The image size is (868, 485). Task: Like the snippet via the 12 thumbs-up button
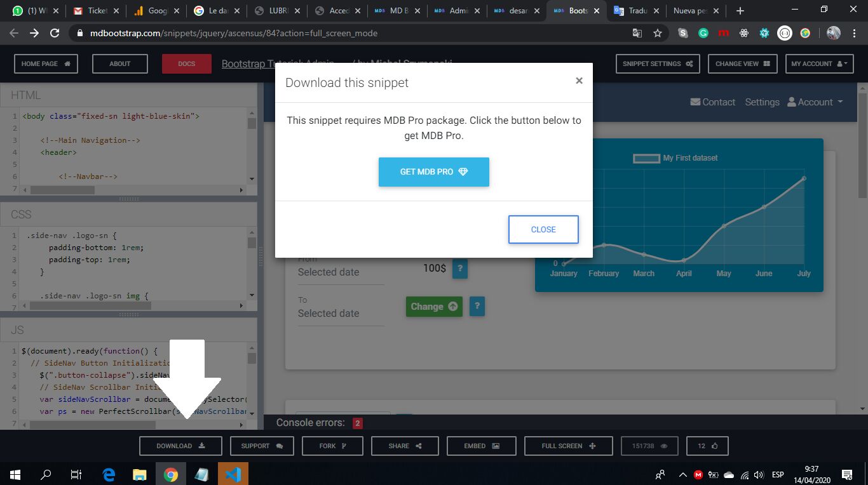[x=707, y=446]
